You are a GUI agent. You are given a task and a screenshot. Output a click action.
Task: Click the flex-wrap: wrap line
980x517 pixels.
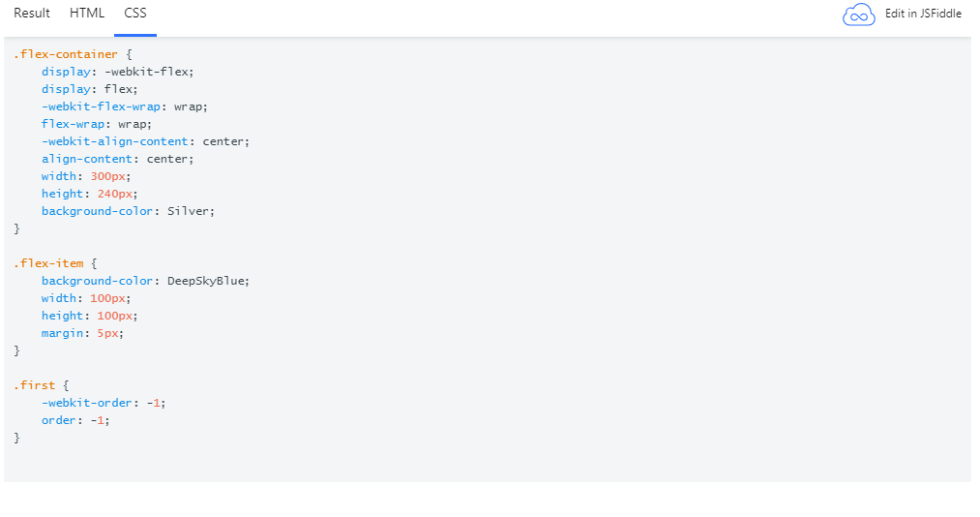coord(96,124)
